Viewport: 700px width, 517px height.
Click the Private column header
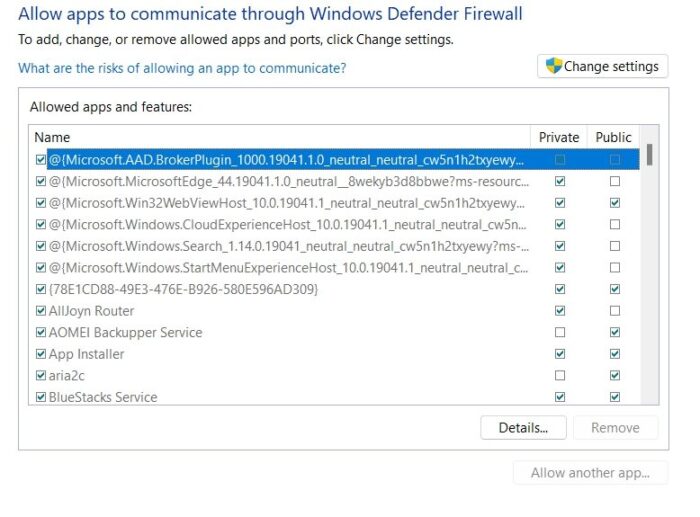tap(559, 137)
